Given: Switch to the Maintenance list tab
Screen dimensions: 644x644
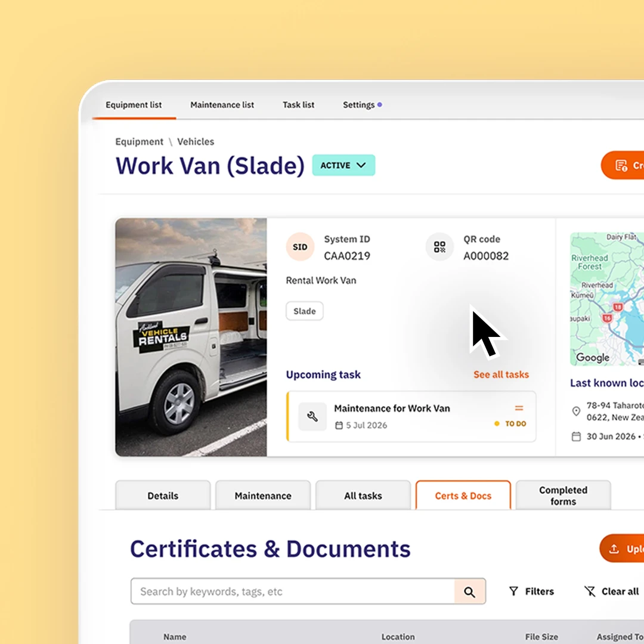Looking at the screenshot, I should pos(222,105).
